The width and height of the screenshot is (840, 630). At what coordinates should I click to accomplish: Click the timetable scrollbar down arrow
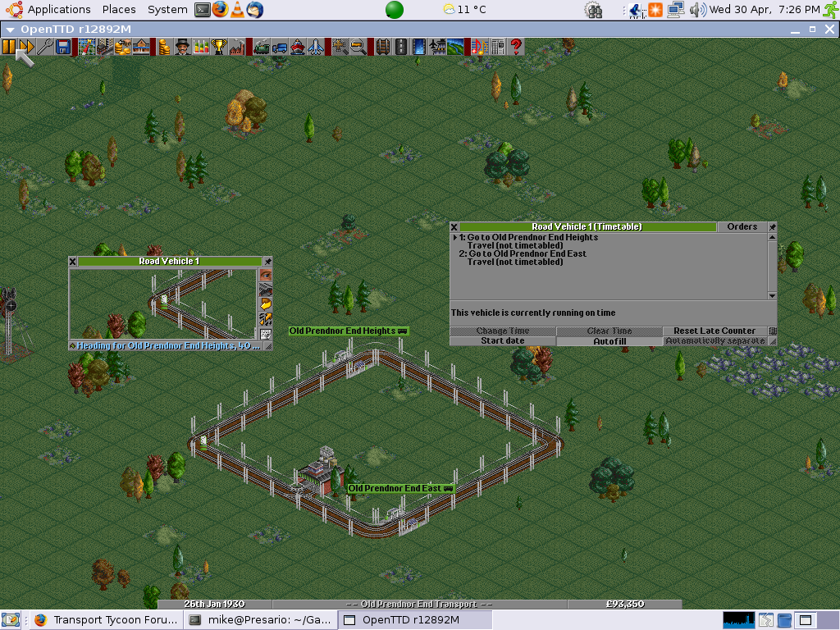pyautogui.click(x=772, y=295)
